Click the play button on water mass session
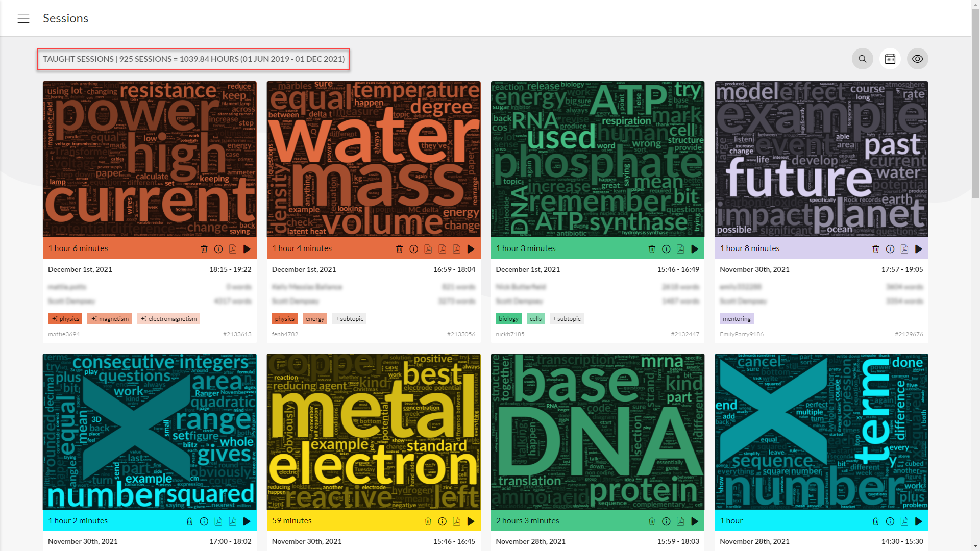Image resolution: width=980 pixels, height=551 pixels. coord(471,249)
